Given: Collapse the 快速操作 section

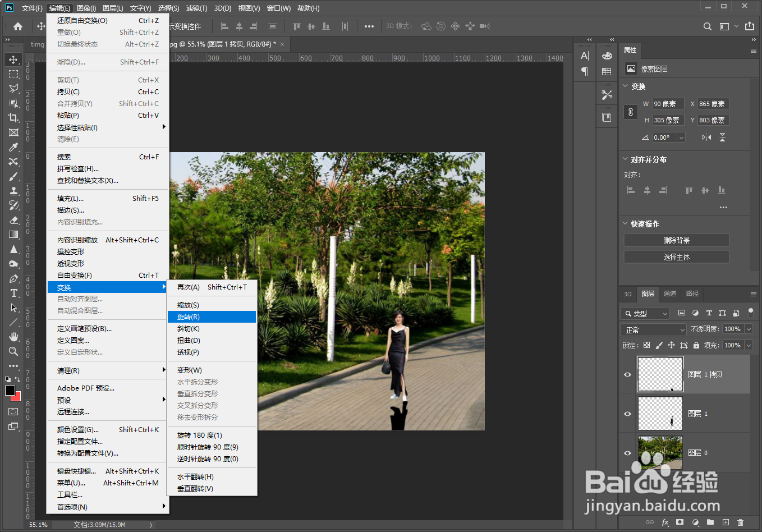Looking at the screenshot, I should click(625, 223).
